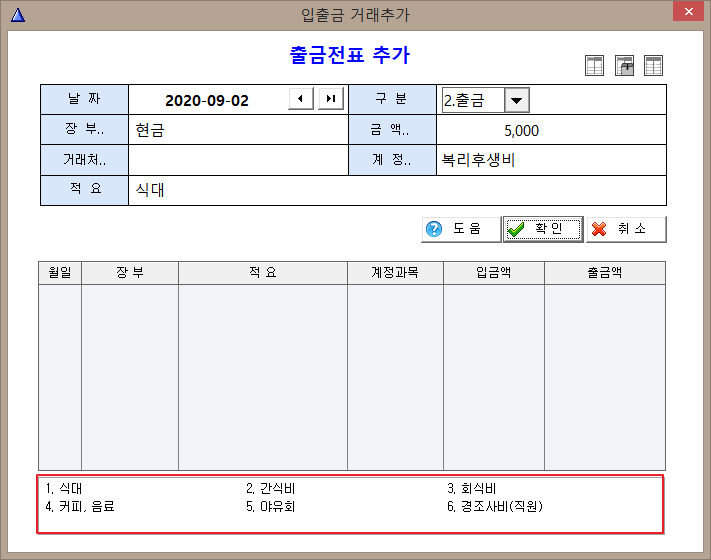Click the middle table layout icon
This screenshot has height=560, width=711.
(624, 66)
